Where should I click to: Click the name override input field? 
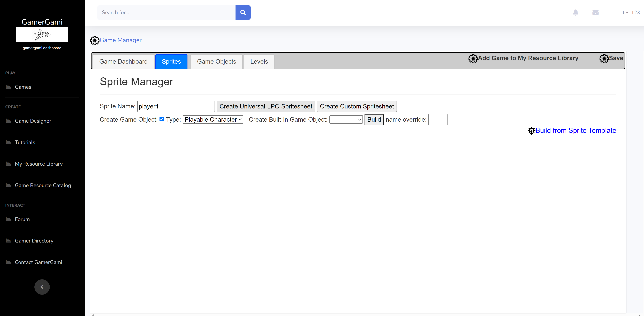(438, 120)
